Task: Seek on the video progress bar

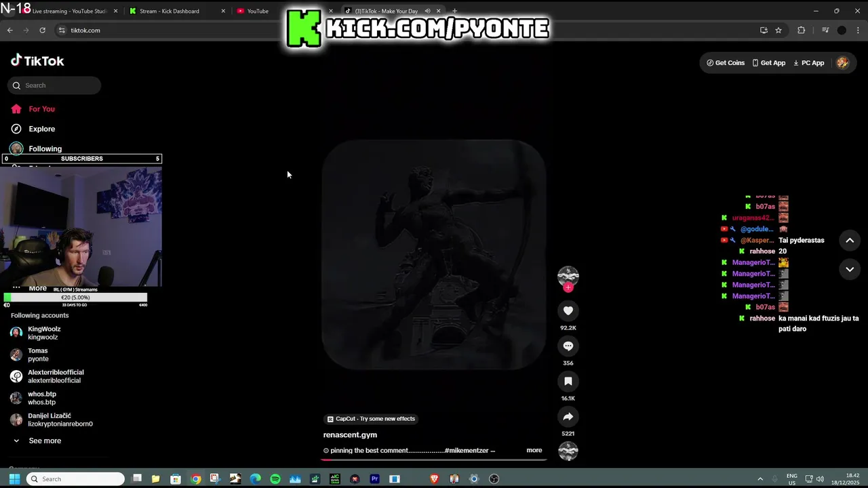Action: [434, 460]
